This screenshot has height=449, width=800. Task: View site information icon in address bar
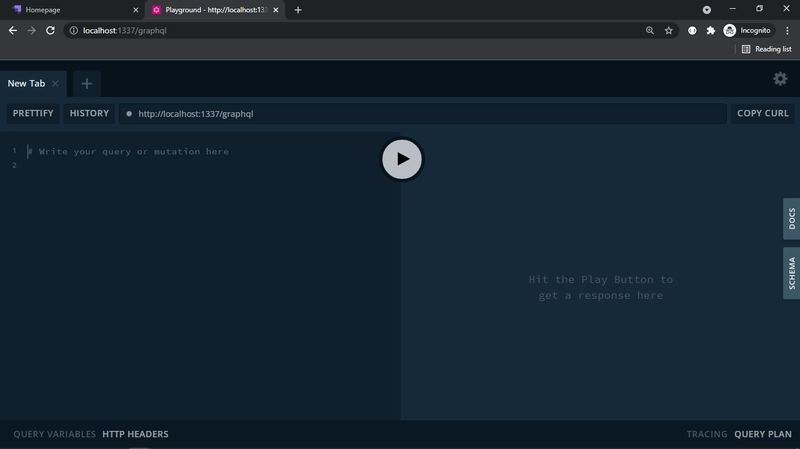(74, 31)
